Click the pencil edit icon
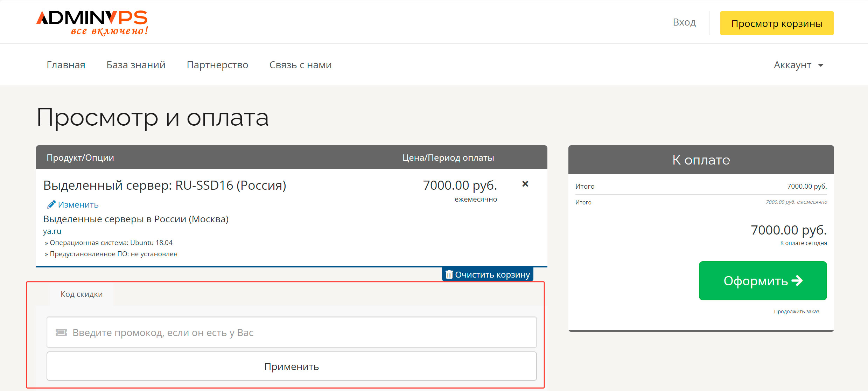The width and height of the screenshot is (868, 391). (x=51, y=204)
